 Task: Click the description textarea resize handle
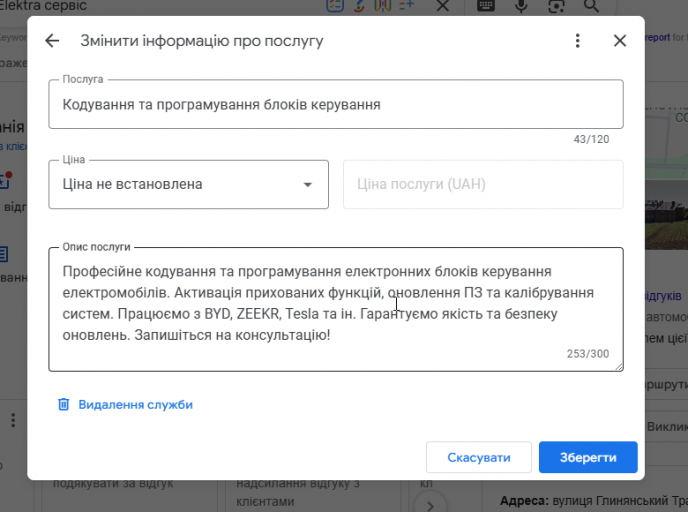[x=619, y=367]
